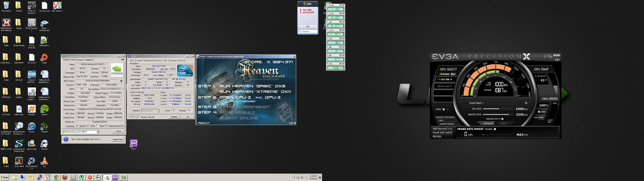
Task: Open the Notepad++ desktop icon
Action: (x=44, y=41)
